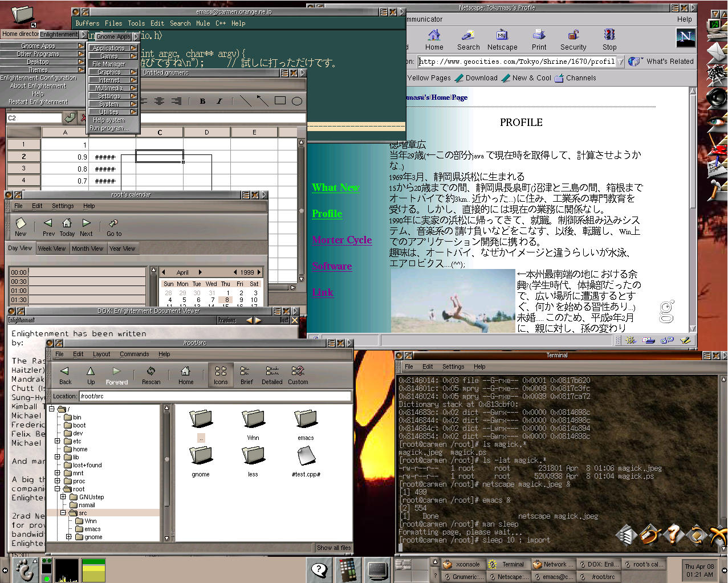This screenshot has height=583, width=728.
Task: Expand mnt folder in directory tree
Action: 58,473
